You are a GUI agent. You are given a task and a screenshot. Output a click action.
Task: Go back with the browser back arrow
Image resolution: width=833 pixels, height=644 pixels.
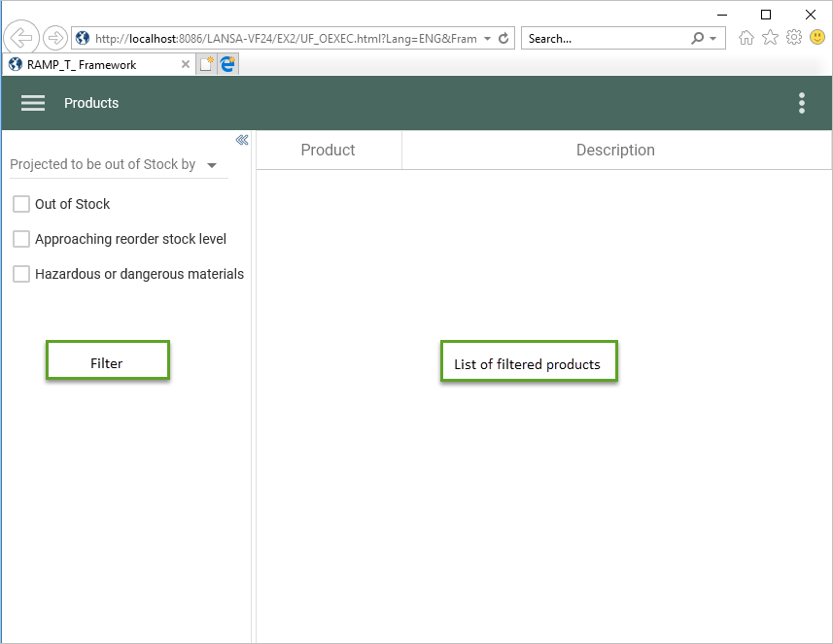click(x=20, y=38)
